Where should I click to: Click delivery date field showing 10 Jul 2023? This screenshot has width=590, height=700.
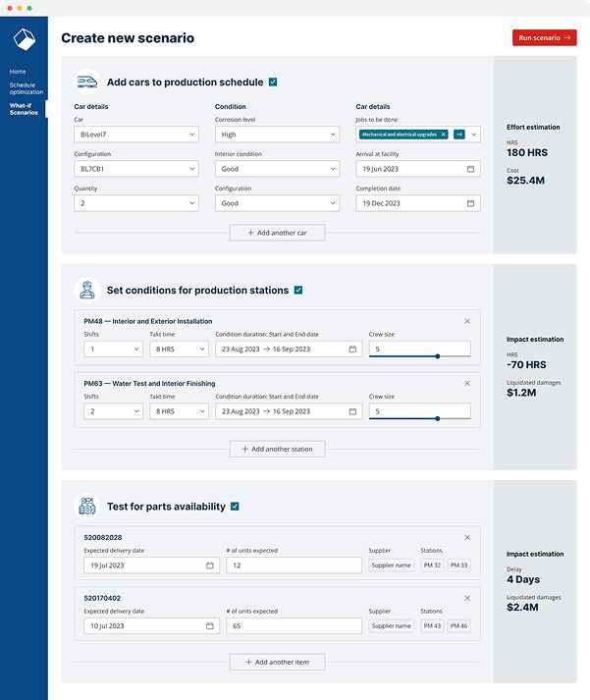[152, 626]
